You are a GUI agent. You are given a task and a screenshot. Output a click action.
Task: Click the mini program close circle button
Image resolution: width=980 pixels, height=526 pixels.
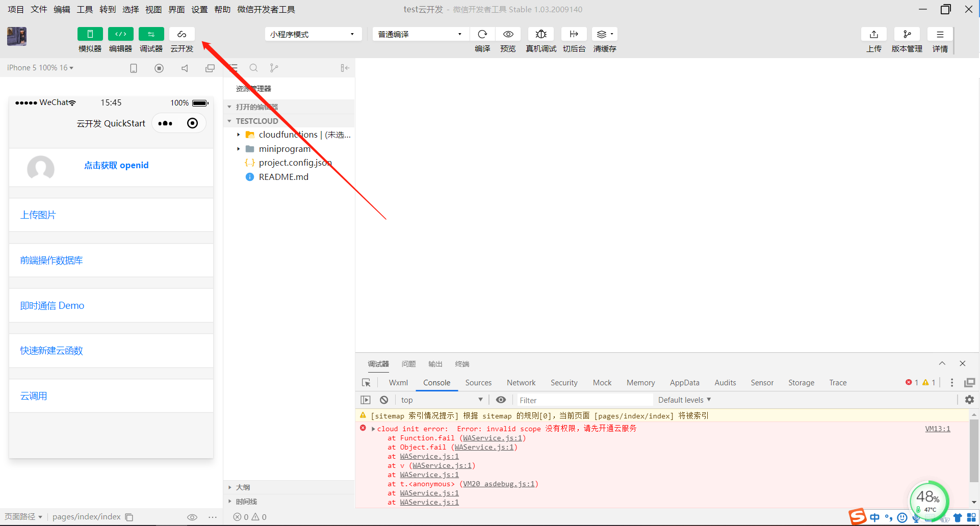pyautogui.click(x=192, y=123)
